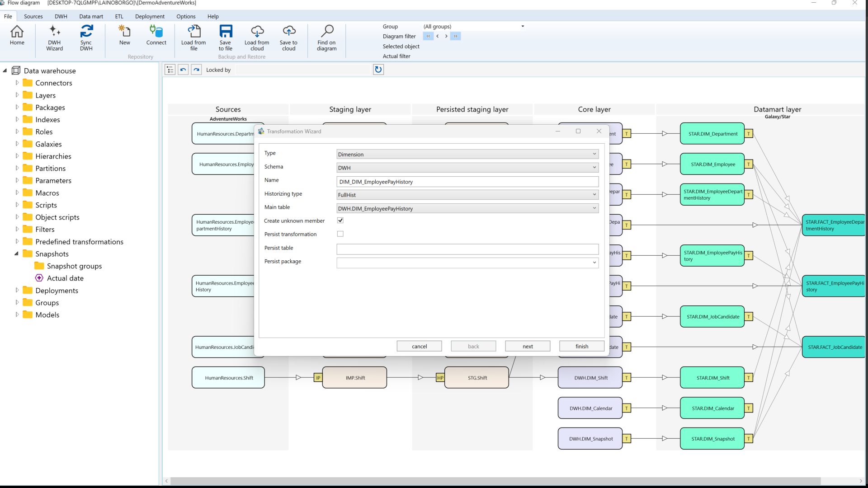Click the IP marker before IMP.Shift
Screen dimensions: 868x488
tap(318, 378)
